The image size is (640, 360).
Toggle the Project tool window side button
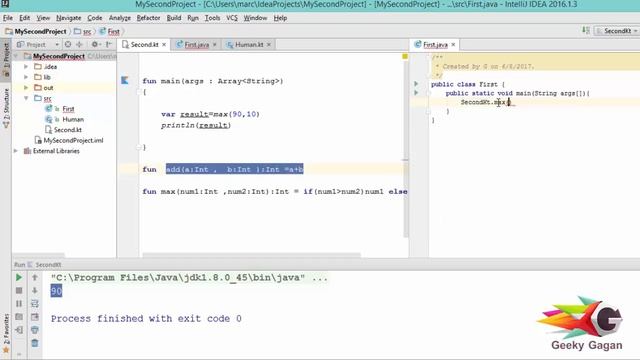pos(6,60)
